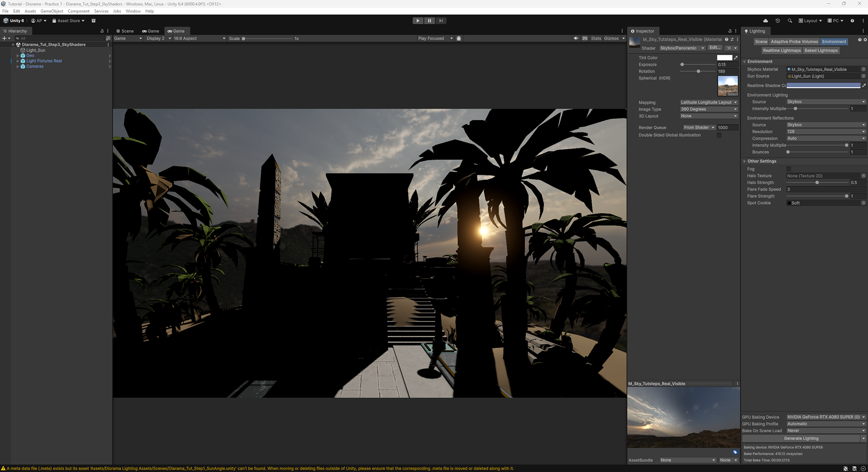Click the Play button in the toolbar
This screenshot has height=472, width=868.
[x=418, y=21]
